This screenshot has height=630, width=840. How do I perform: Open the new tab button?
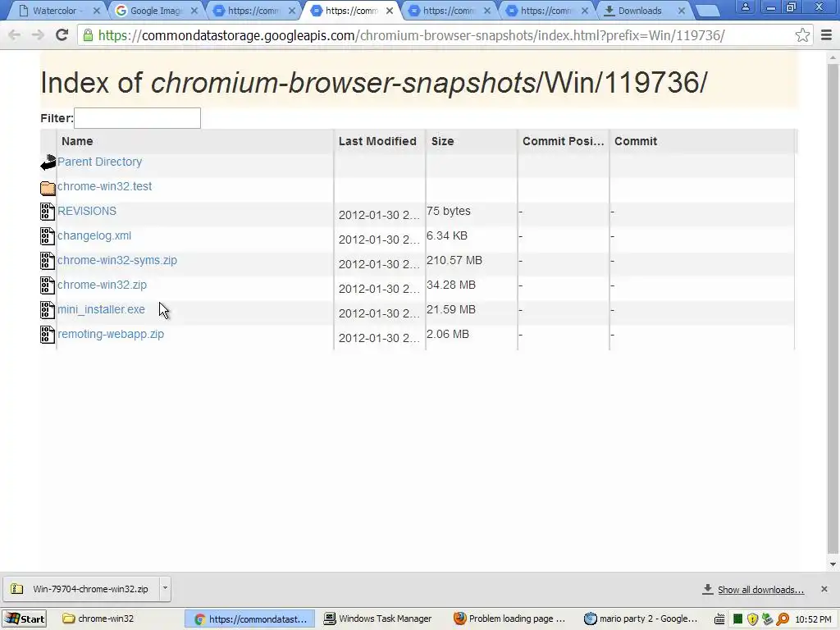707,11
